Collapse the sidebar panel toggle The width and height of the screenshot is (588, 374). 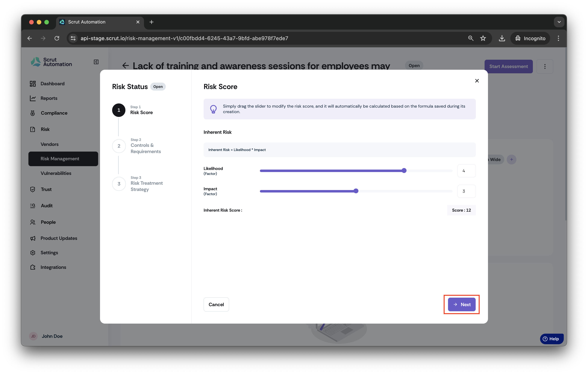click(96, 62)
